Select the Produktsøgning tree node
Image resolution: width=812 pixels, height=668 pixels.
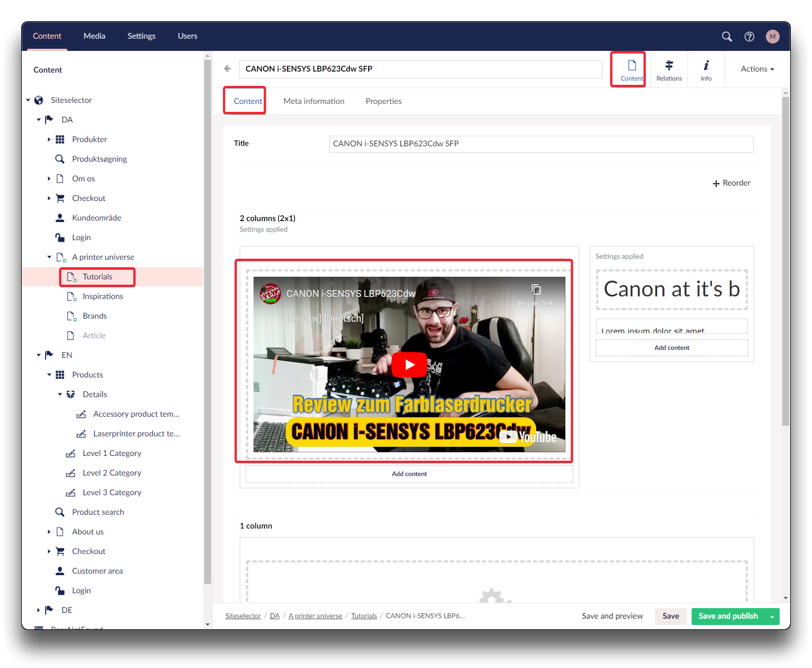point(99,159)
